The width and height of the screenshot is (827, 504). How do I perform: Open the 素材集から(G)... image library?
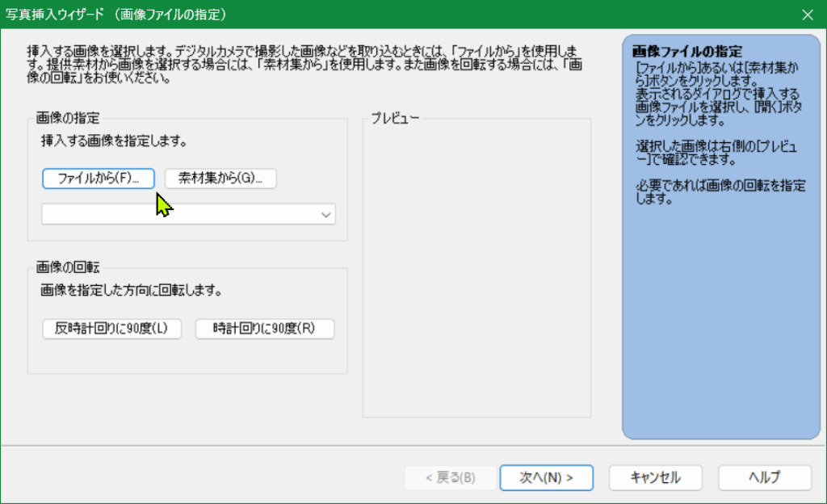pyautogui.click(x=220, y=178)
